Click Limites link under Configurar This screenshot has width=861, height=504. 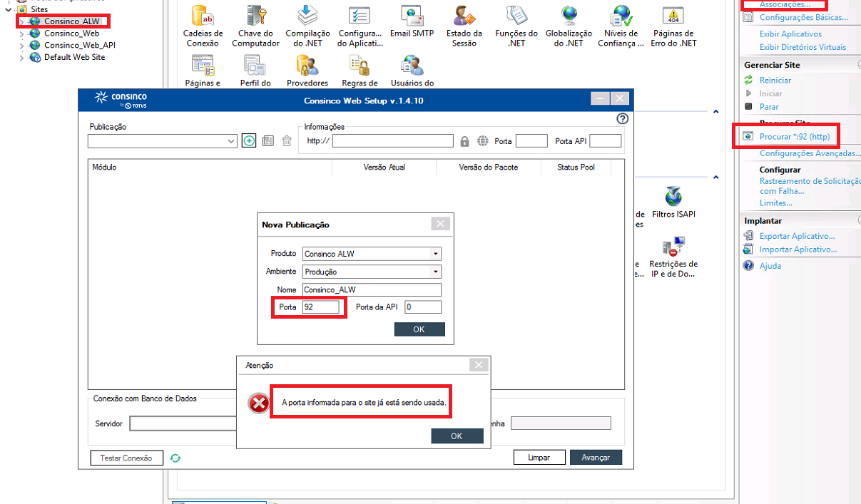coord(775,202)
